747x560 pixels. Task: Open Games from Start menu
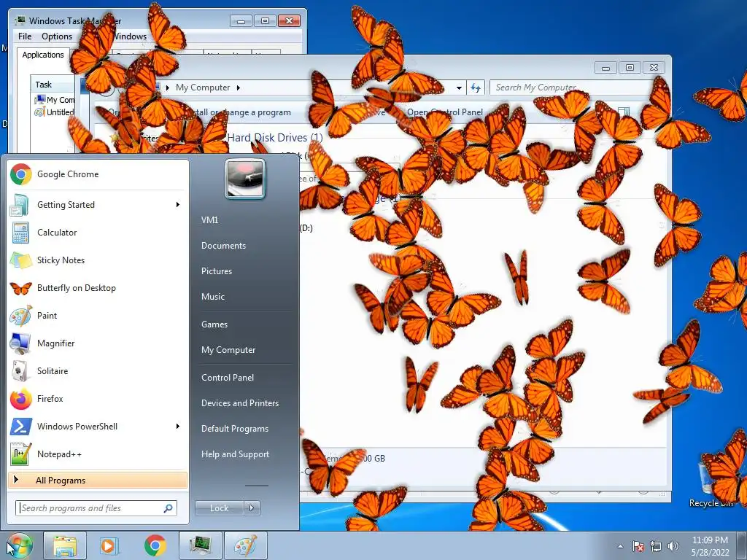click(x=214, y=324)
